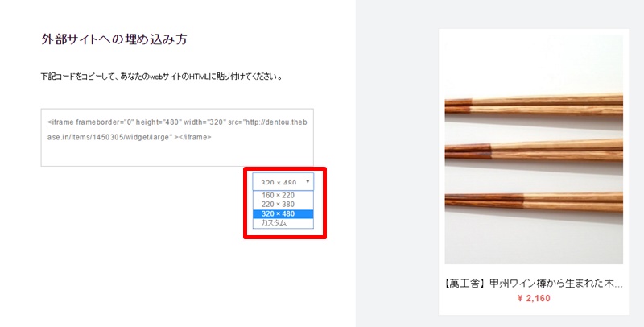This screenshot has height=327, width=644.
Task: Open the widget size select box
Action: pyautogui.click(x=283, y=181)
